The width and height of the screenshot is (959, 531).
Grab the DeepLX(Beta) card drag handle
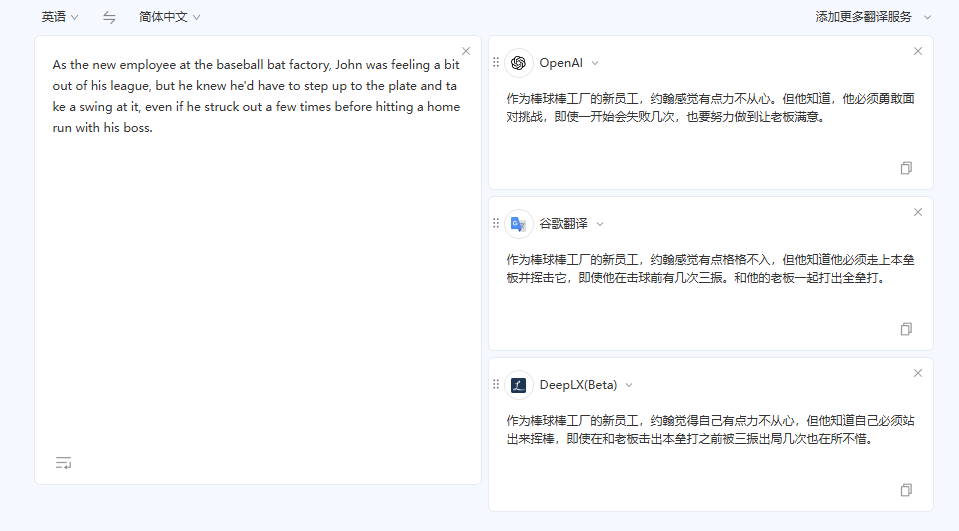pyautogui.click(x=496, y=384)
